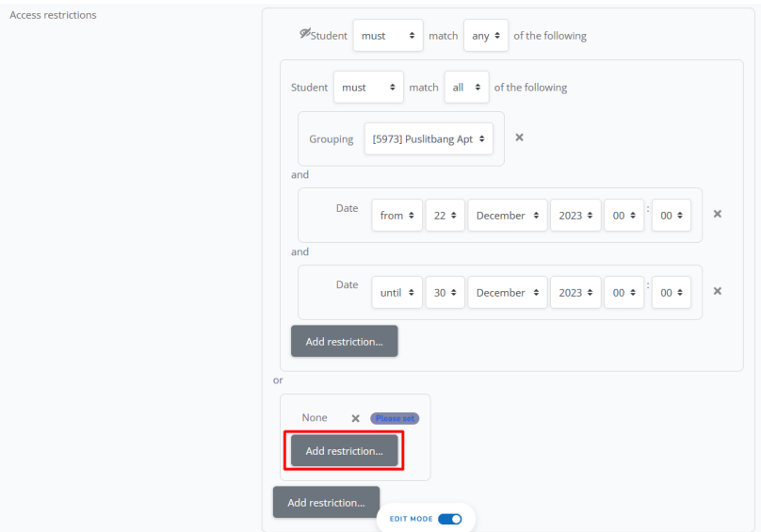Toggle the Edit Mode switch

449,519
